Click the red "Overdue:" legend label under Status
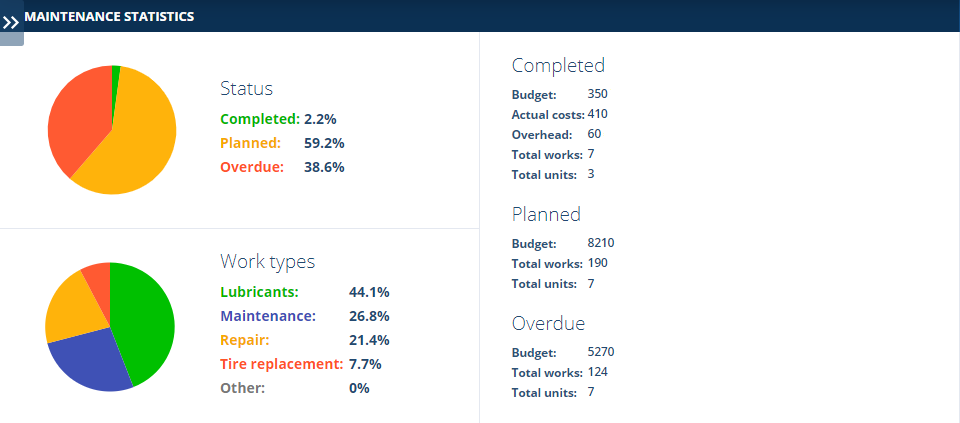960x423 pixels. (252, 167)
